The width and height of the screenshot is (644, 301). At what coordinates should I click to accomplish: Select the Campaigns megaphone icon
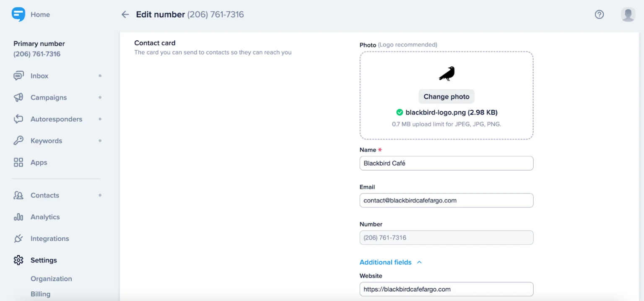click(18, 97)
